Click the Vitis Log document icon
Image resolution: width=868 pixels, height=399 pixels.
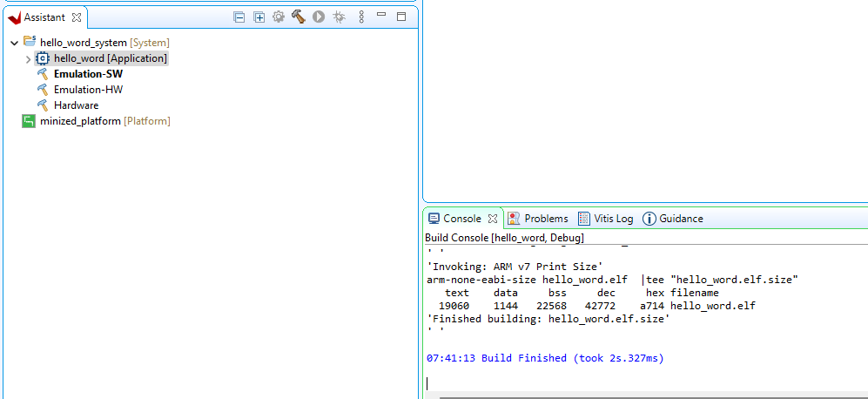pos(584,219)
